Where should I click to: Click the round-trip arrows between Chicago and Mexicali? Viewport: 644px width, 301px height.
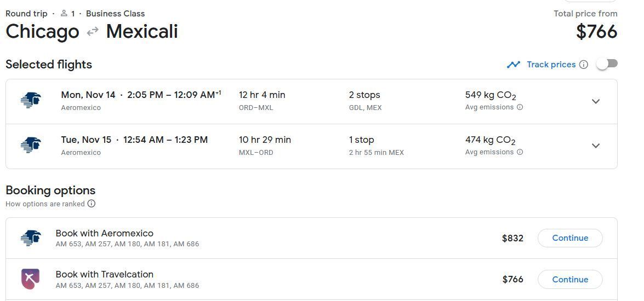93,31
